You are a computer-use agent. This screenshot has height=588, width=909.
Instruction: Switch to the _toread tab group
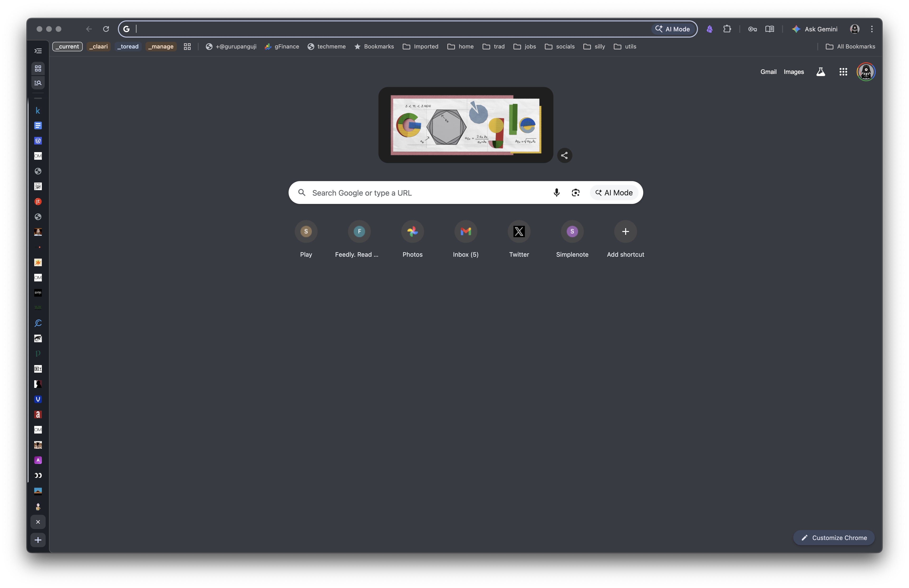coord(128,47)
